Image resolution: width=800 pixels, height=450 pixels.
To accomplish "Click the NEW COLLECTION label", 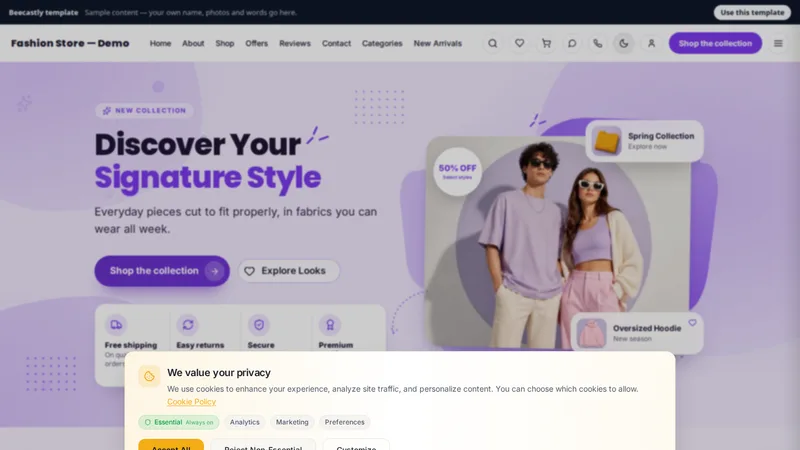I will pos(144,111).
